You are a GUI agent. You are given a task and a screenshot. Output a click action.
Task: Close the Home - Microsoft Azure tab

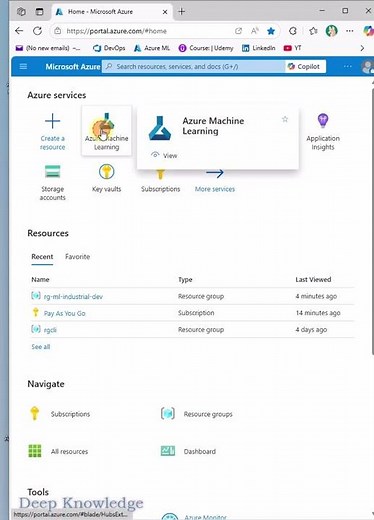click(165, 12)
